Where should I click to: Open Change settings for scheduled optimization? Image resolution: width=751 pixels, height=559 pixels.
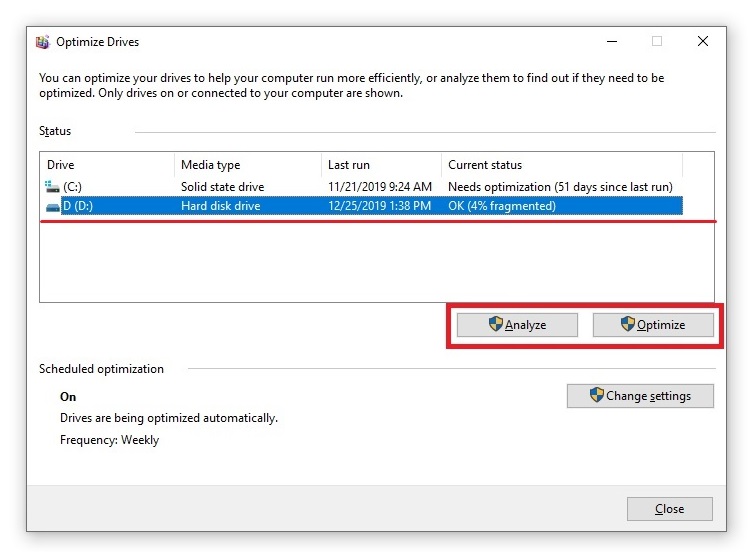click(640, 396)
